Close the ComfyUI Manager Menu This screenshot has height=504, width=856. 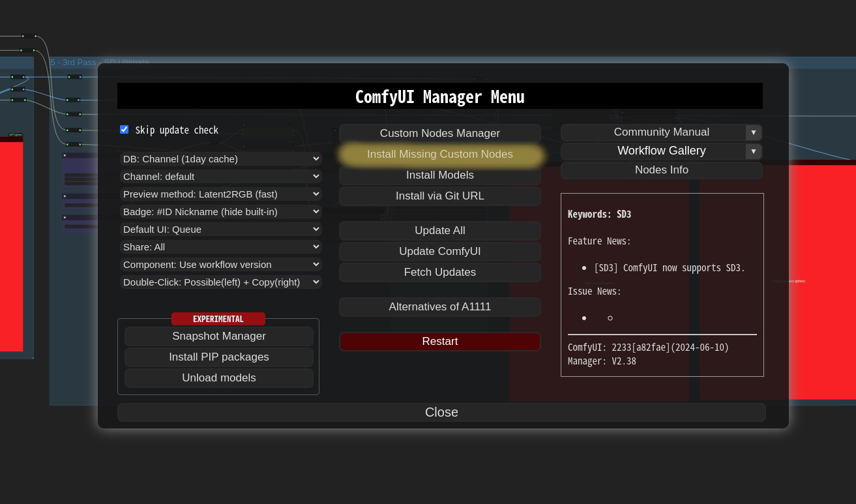pos(441,413)
